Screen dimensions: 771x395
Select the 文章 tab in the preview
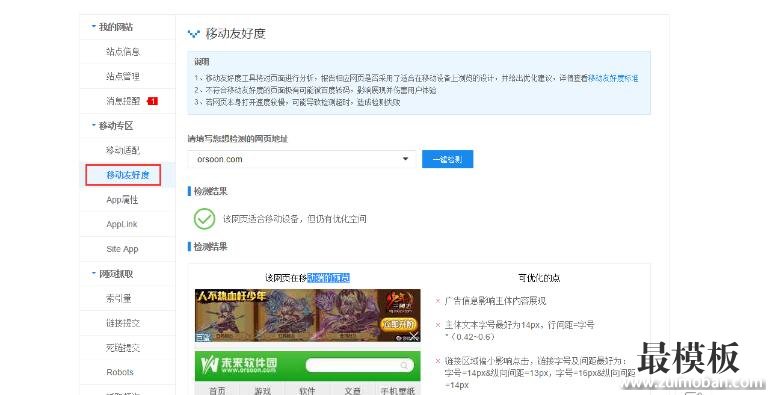click(352, 391)
